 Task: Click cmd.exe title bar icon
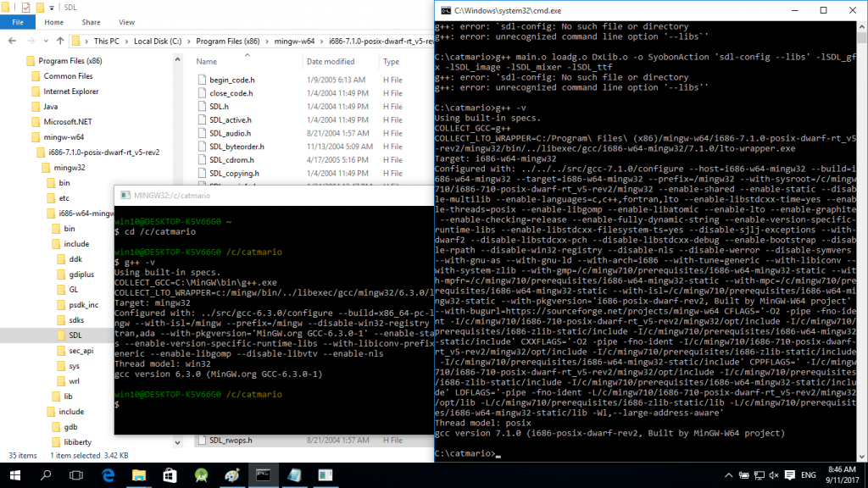coord(446,10)
